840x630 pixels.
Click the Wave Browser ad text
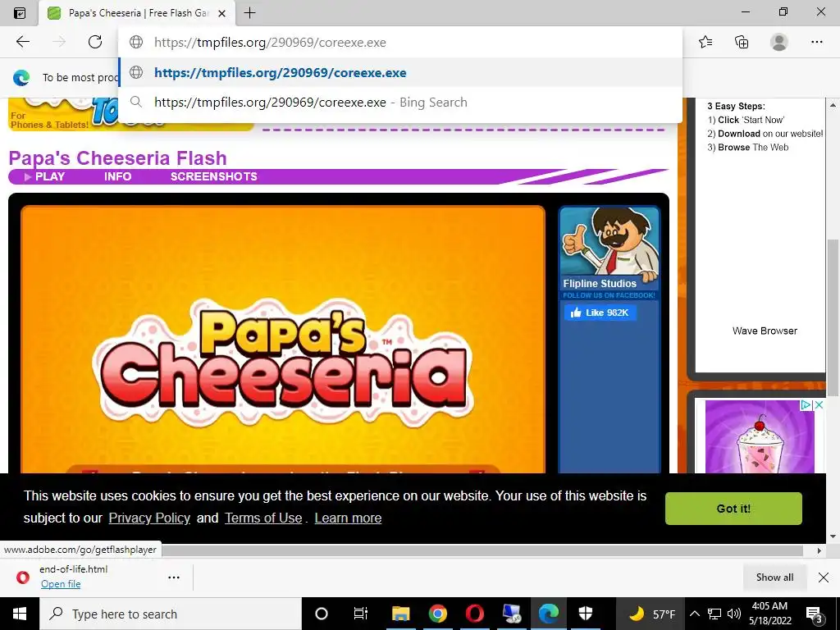coord(765,331)
